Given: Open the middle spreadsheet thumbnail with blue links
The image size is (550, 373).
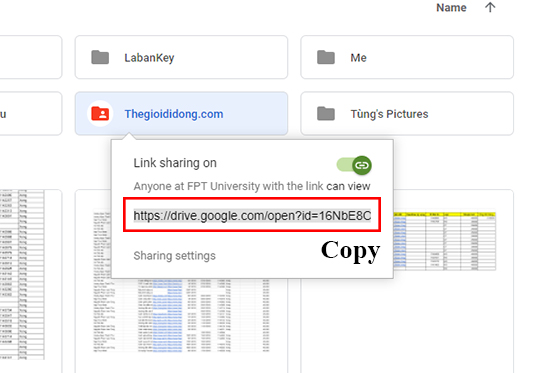Looking at the screenshot, I should 182,315.
